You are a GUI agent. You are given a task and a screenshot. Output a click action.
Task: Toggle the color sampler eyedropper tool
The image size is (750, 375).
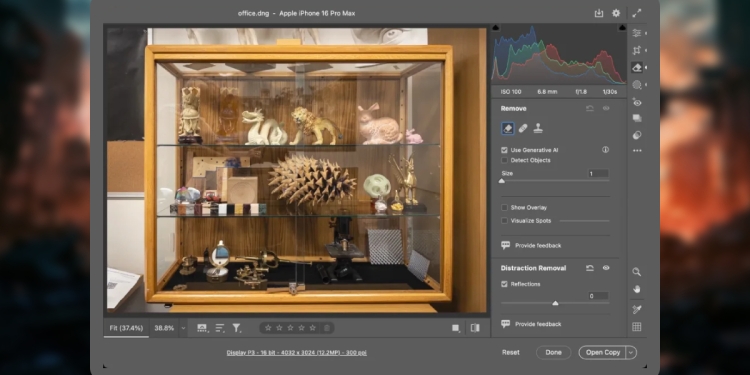(x=637, y=309)
